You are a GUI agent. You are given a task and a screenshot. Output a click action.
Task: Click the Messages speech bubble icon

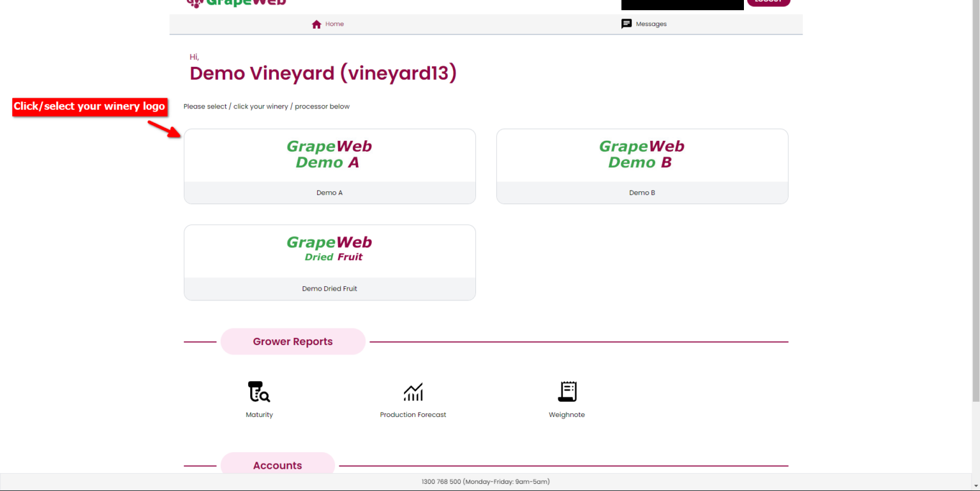tap(627, 24)
